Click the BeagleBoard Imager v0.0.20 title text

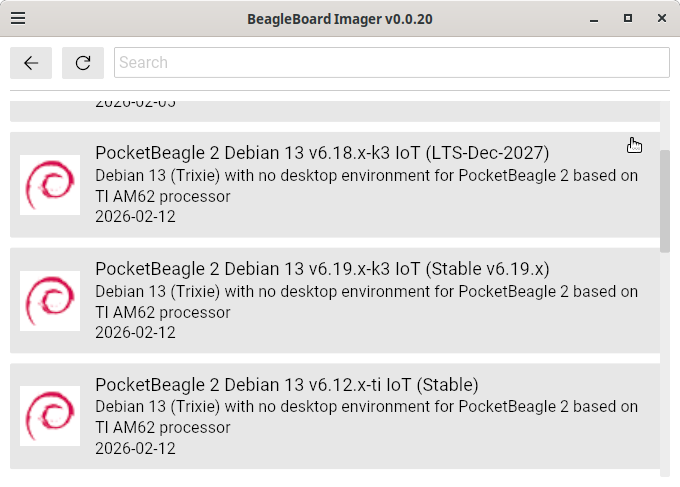340,18
